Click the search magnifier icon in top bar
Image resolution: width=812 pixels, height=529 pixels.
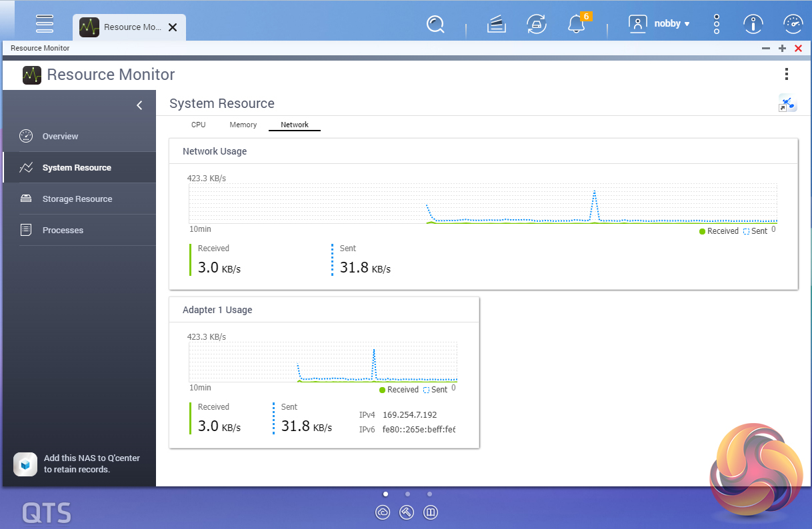point(435,25)
